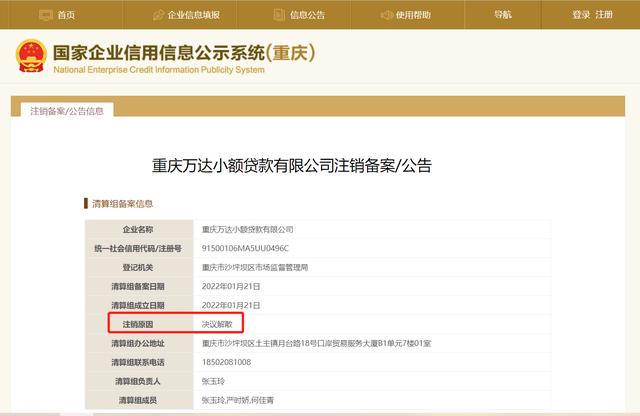Click the page heading 重庆万达小额贷款有限公司注销备案/公告
Viewport: 640px width, 416px height.
[292, 166]
